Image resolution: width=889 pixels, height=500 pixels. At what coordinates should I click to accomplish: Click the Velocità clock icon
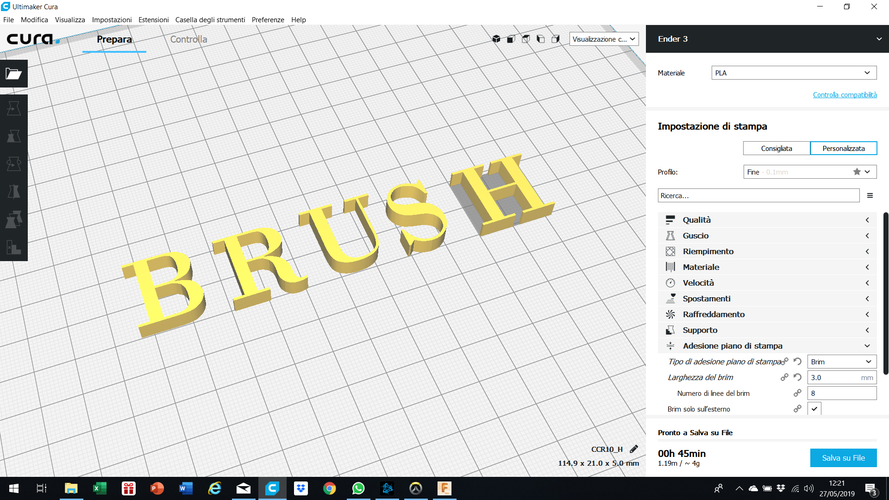point(670,282)
